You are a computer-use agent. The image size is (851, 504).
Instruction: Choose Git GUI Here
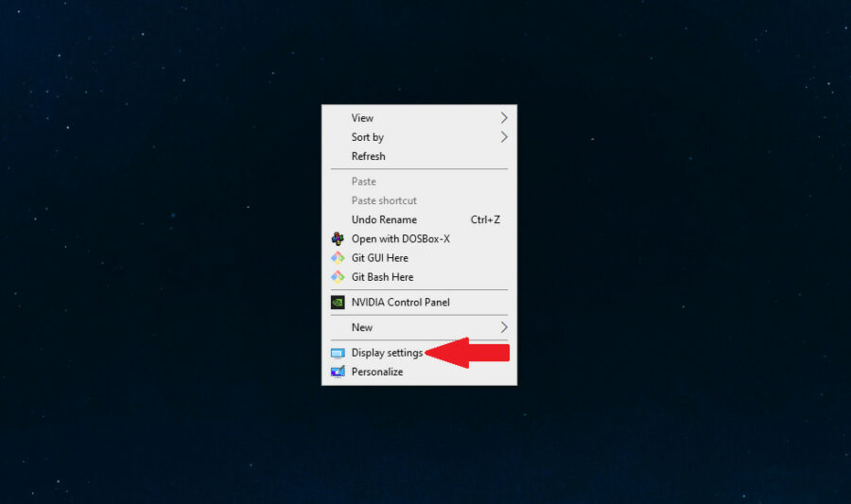pos(419,258)
